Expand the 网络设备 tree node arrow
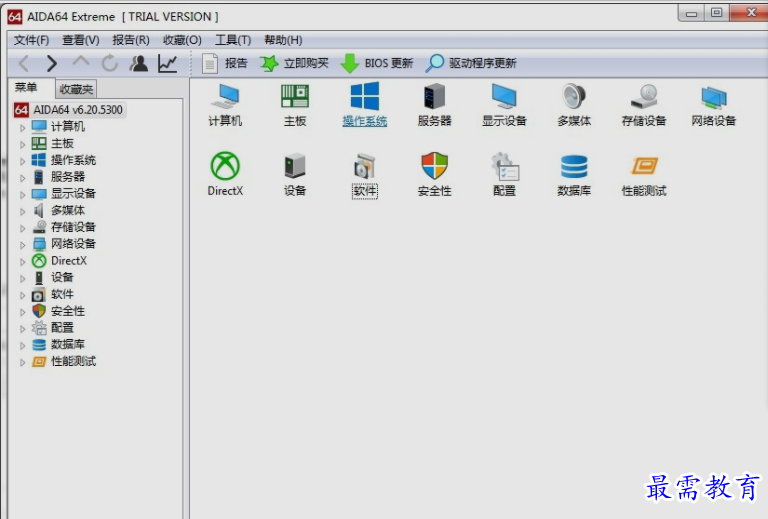The height and width of the screenshot is (519, 768). pyautogui.click(x=23, y=245)
